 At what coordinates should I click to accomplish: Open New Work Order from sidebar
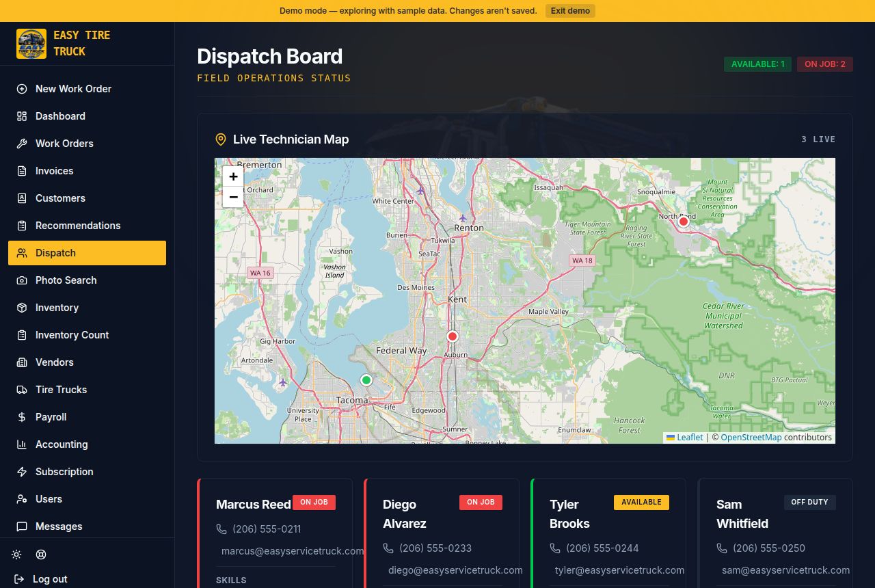click(x=87, y=89)
